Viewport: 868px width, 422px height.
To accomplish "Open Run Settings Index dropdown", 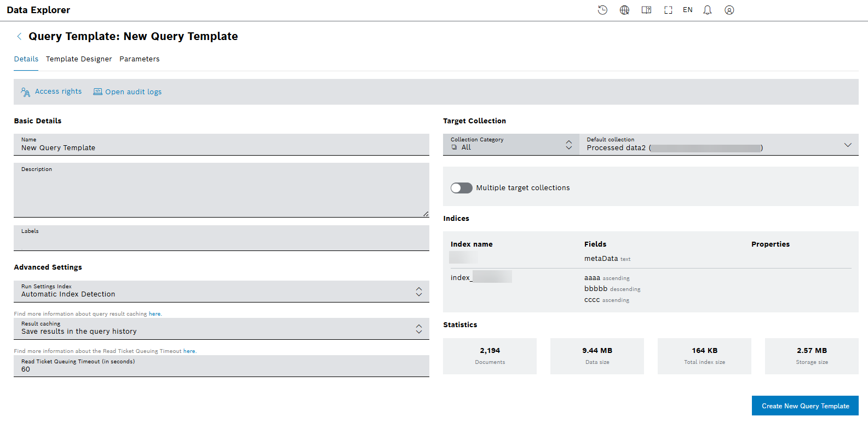I will coord(221,291).
